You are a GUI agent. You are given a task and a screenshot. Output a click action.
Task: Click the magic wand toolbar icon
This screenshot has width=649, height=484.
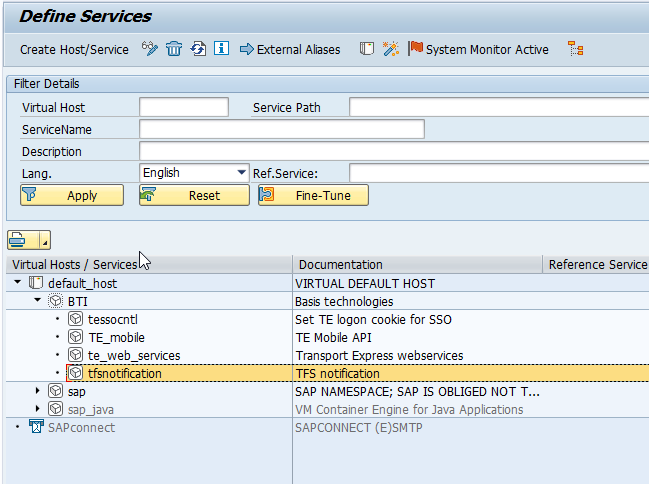pyautogui.click(x=391, y=49)
